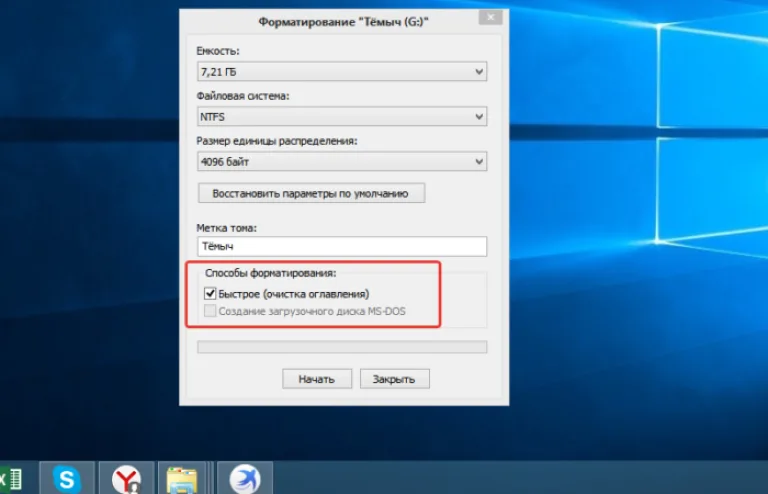Expand the Файловая система NTFS dropdown

click(x=342, y=117)
